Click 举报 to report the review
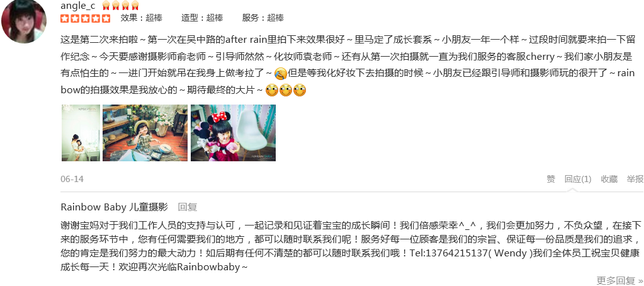The height and width of the screenshot is (286, 644). (635, 179)
